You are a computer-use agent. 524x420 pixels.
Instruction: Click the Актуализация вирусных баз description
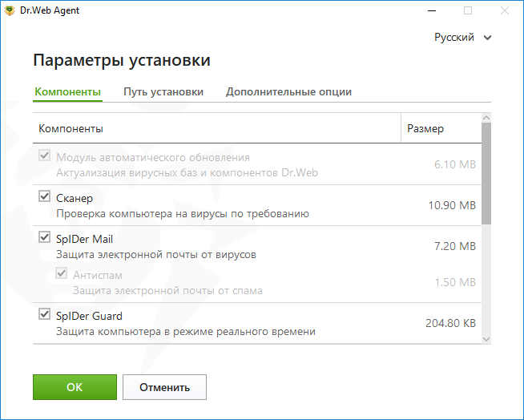tap(187, 173)
